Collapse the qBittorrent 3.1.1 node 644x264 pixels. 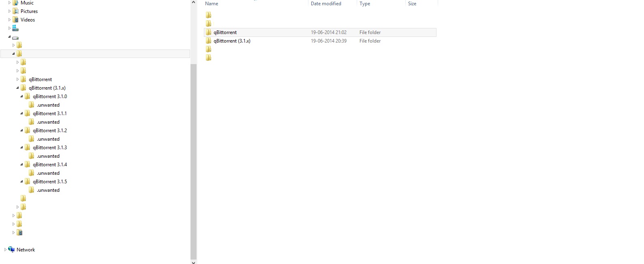[21, 114]
